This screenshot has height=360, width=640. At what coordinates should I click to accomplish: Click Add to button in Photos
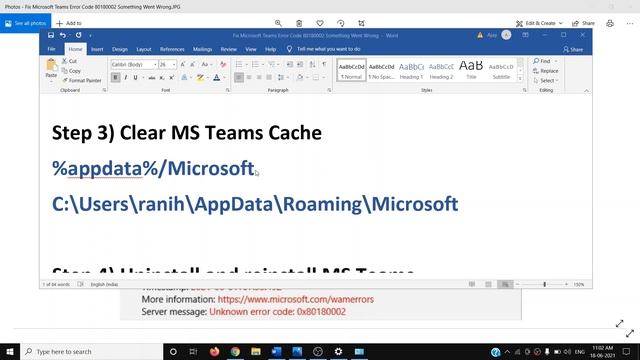point(69,23)
